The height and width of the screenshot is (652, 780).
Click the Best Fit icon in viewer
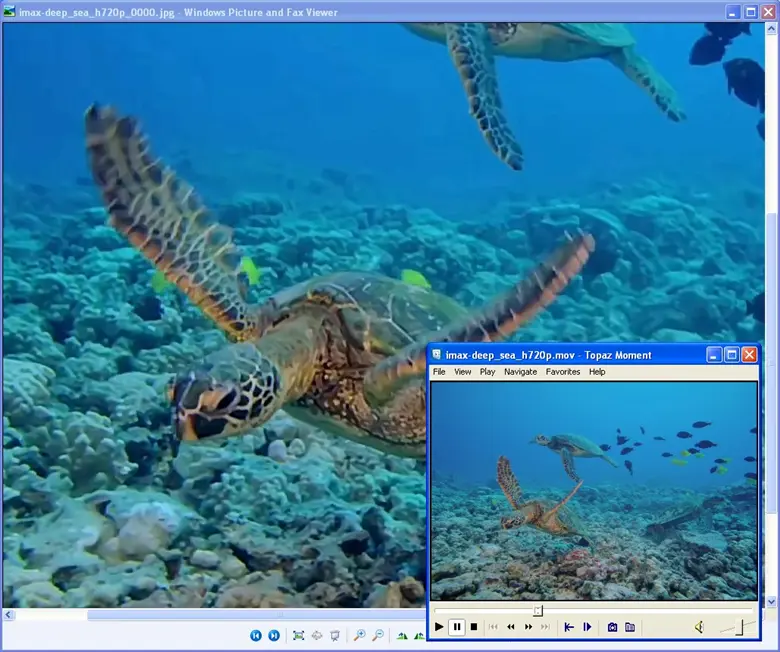(298, 635)
